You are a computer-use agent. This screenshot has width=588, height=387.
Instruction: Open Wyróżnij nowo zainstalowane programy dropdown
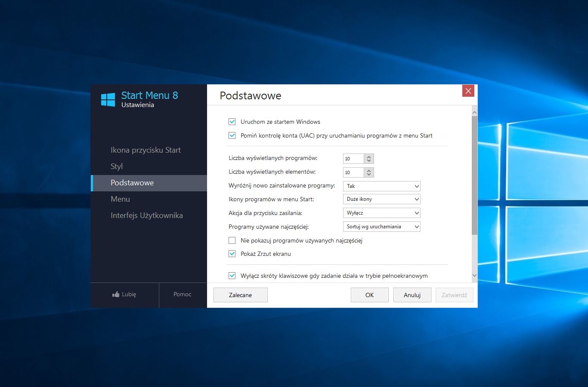(x=382, y=186)
